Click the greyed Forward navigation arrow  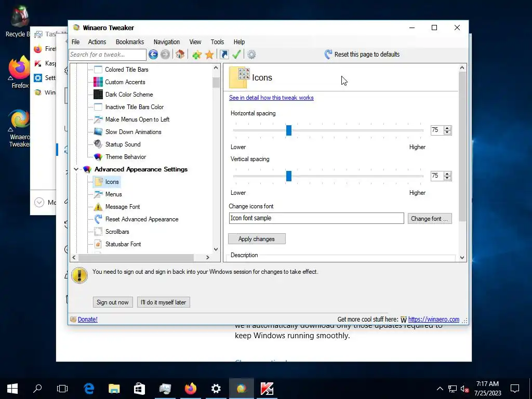pyautogui.click(x=165, y=54)
